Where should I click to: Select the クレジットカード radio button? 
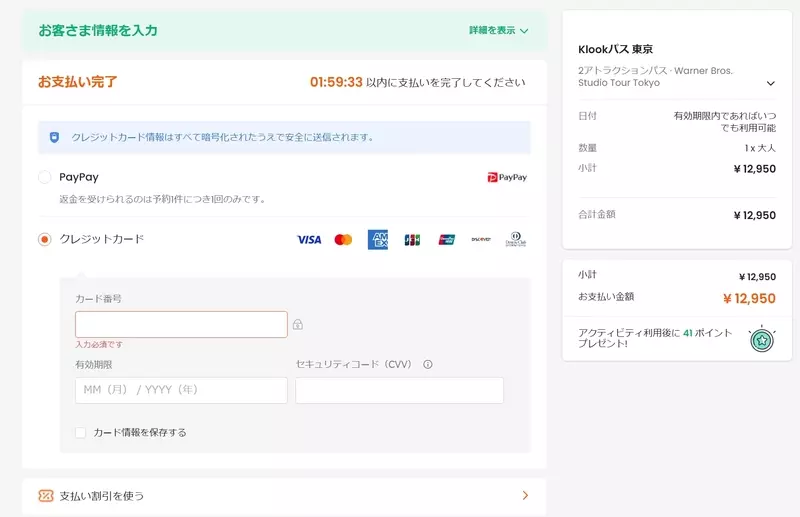coord(44,240)
